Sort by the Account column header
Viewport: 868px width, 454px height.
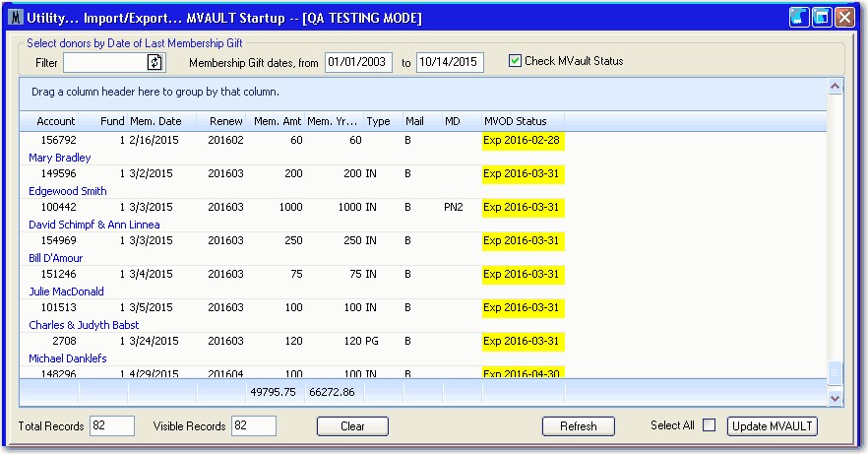pos(50,121)
